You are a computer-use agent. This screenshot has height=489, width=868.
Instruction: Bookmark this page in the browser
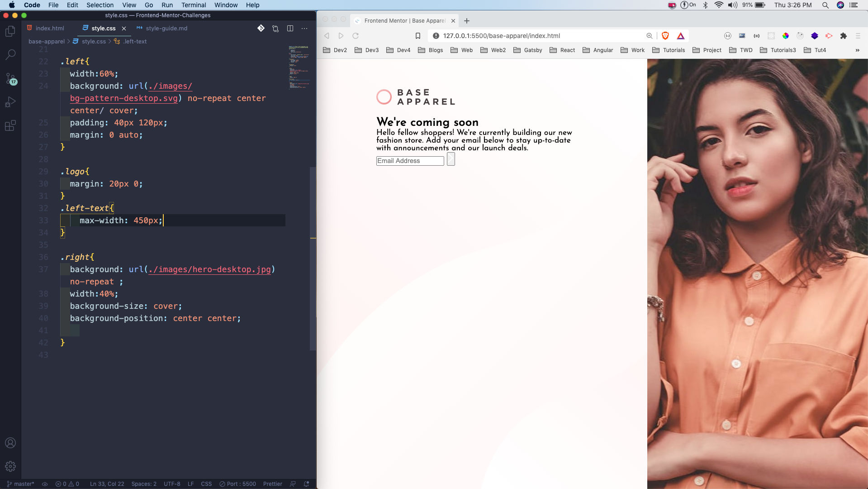tap(418, 36)
